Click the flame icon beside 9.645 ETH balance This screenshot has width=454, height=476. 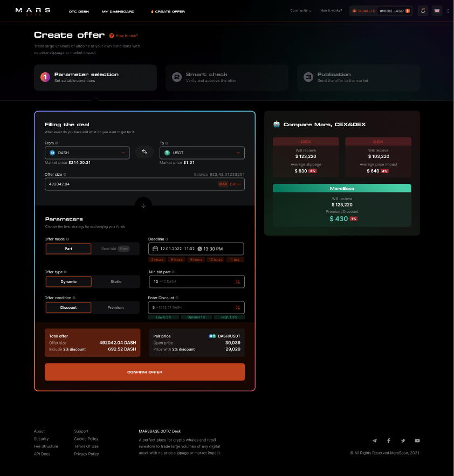pyautogui.click(x=354, y=10)
